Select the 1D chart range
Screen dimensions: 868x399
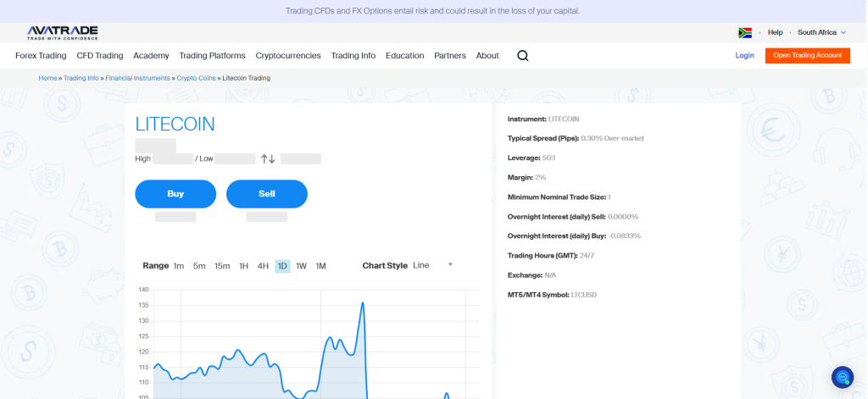tap(282, 266)
